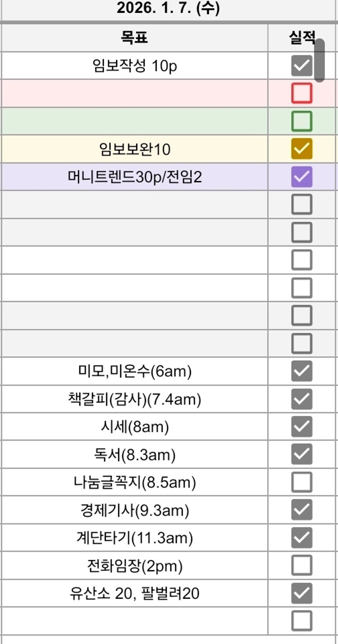Click the 목표 column header cell

pyautogui.click(x=134, y=38)
